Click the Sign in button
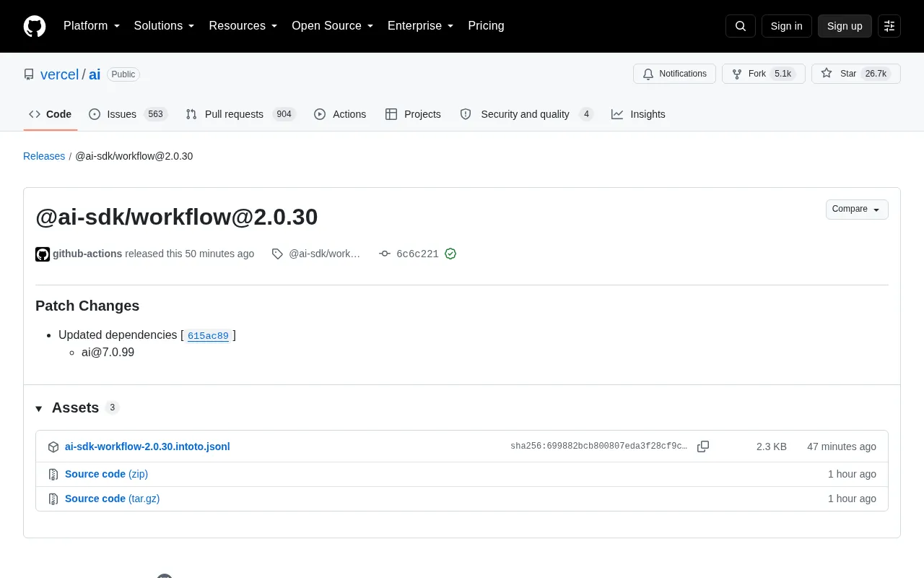This screenshot has width=924, height=578. [786, 26]
